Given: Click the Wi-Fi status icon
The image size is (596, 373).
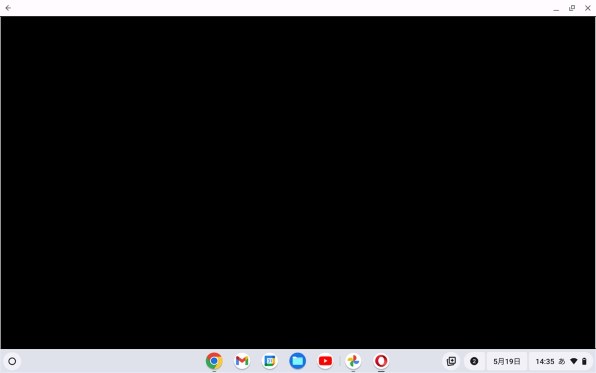Looking at the screenshot, I should [x=574, y=361].
